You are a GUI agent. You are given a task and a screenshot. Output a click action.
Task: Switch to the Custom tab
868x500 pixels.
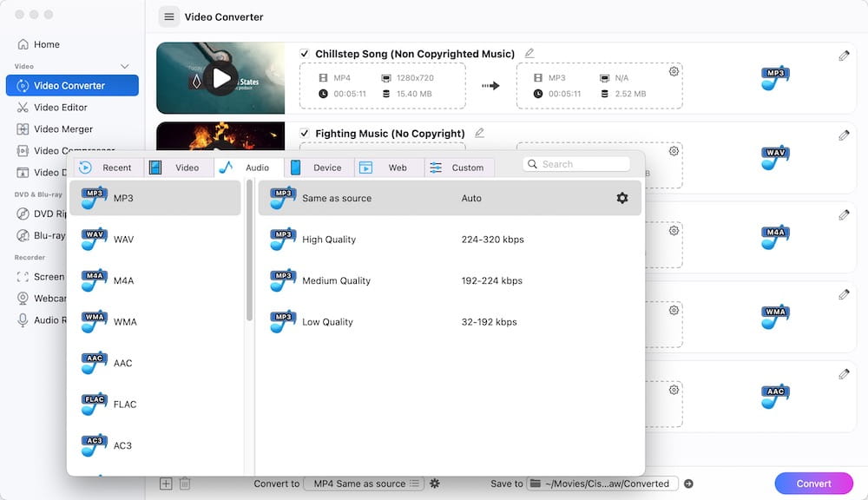click(x=459, y=168)
